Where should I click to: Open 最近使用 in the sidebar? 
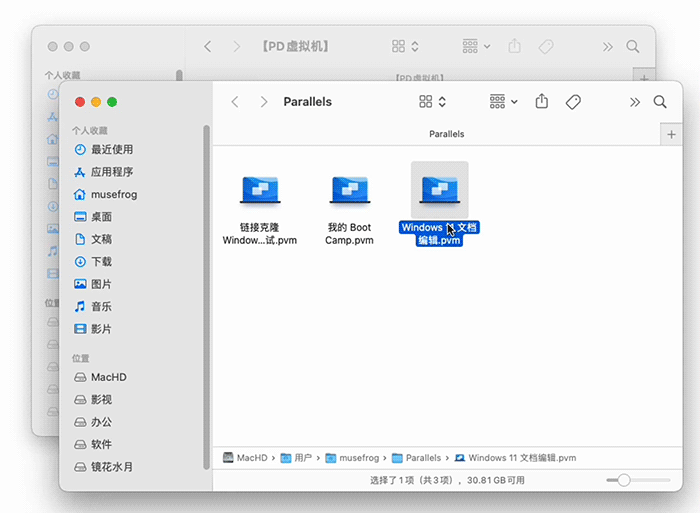click(x=104, y=150)
